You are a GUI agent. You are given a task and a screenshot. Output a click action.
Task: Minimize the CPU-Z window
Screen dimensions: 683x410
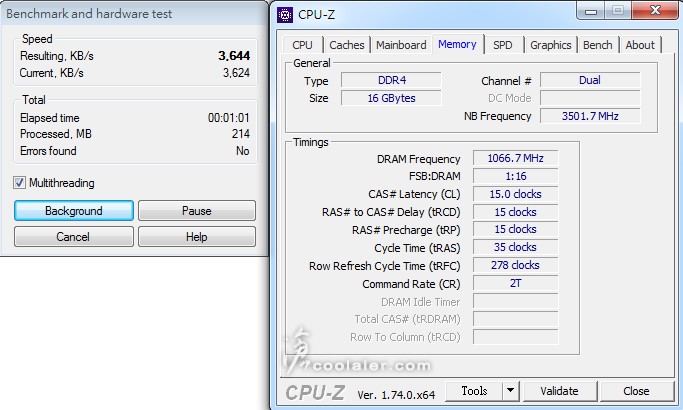591,11
